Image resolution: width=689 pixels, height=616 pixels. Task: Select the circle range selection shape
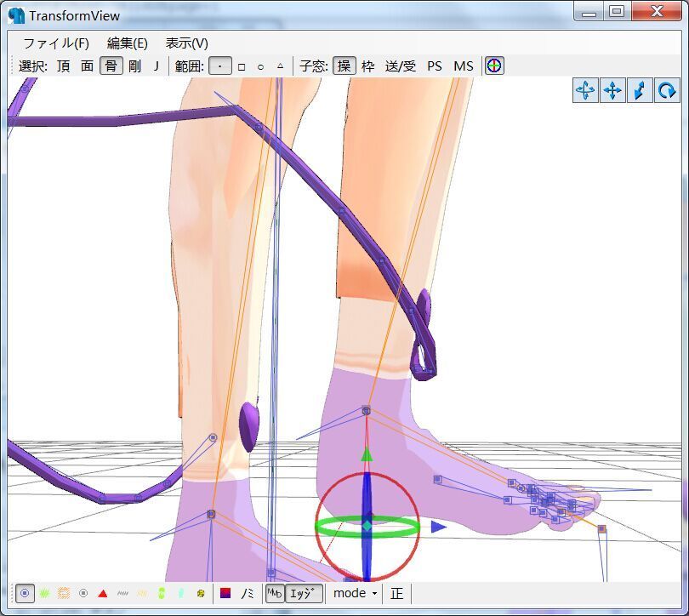[x=260, y=66]
